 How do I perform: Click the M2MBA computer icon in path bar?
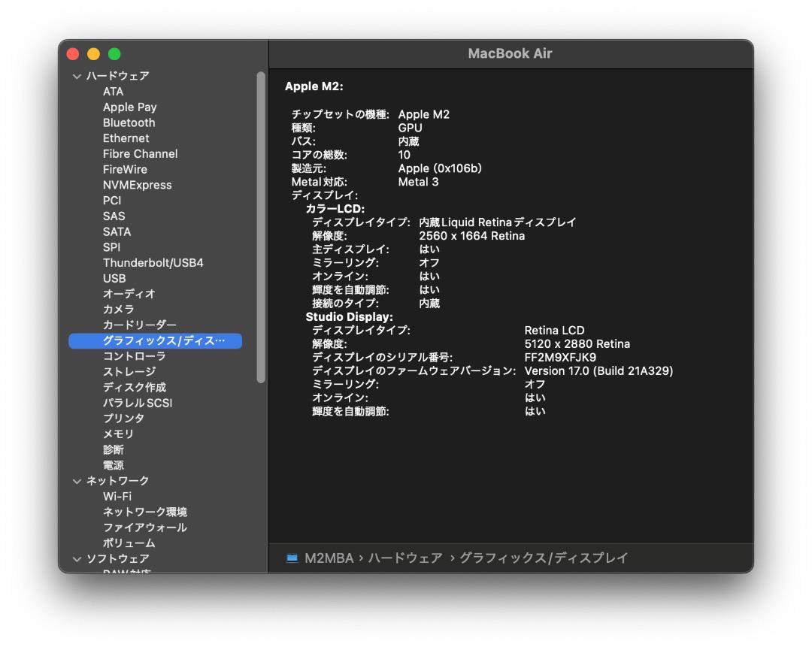coord(292,558)
